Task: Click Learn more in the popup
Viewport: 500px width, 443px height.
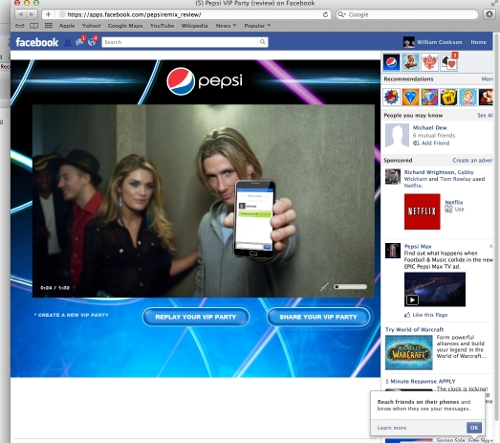Action: (392, 428)
